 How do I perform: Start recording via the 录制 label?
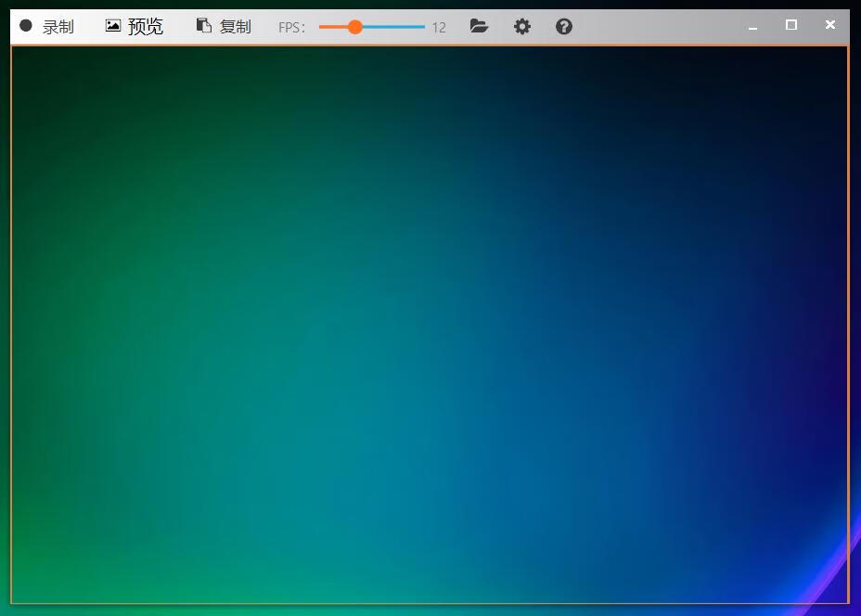click(x=58, y=27)
